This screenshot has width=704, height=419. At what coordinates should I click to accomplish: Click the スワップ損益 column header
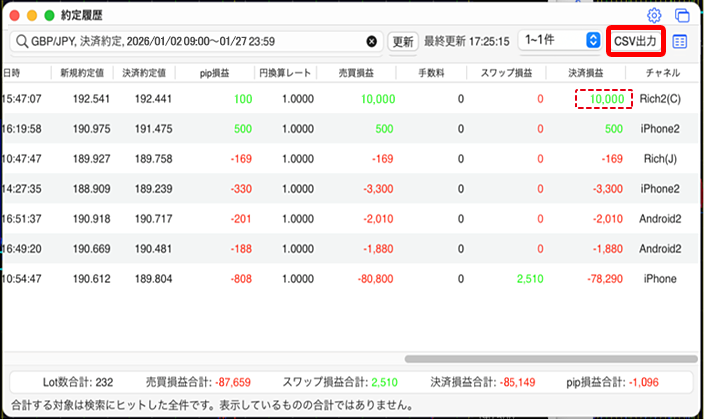tap(504, 73)
